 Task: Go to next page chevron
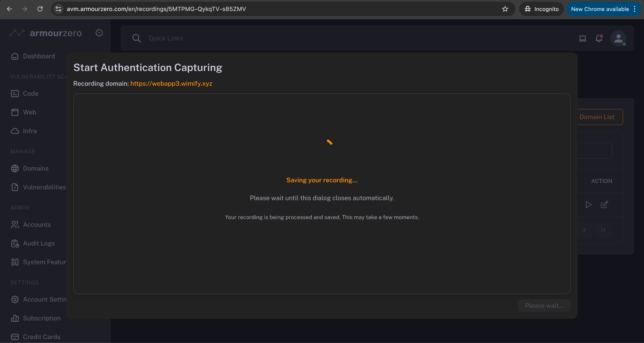pos(584,230)
